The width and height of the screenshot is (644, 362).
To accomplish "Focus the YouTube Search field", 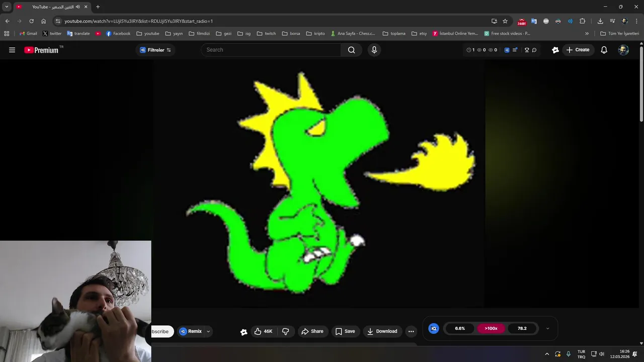I will pos(271,50).
